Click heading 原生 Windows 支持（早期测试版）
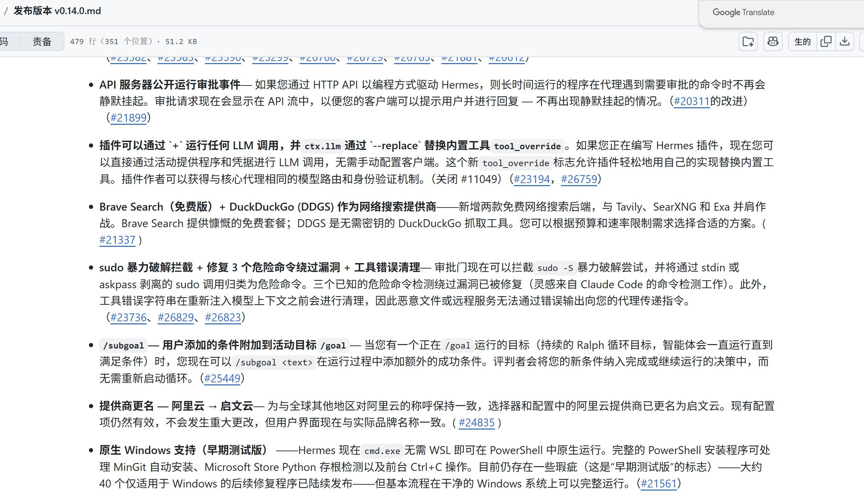The height and width of the screenshot is (504, 864). 184,450
